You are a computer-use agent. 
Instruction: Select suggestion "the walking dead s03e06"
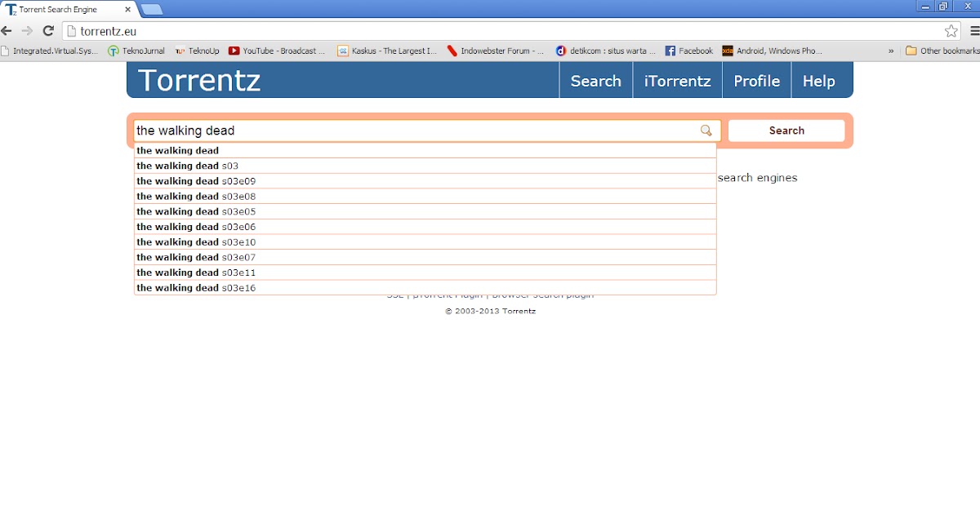tap(425, 227)
